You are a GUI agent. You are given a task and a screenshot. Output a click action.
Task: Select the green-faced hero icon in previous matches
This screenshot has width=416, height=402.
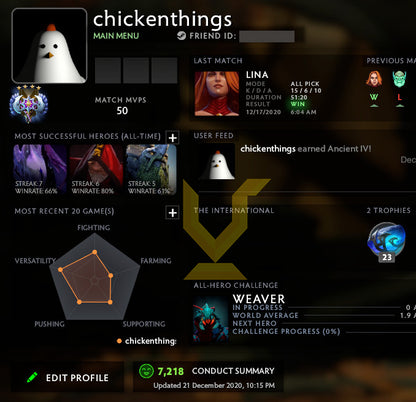coord(399,79)
